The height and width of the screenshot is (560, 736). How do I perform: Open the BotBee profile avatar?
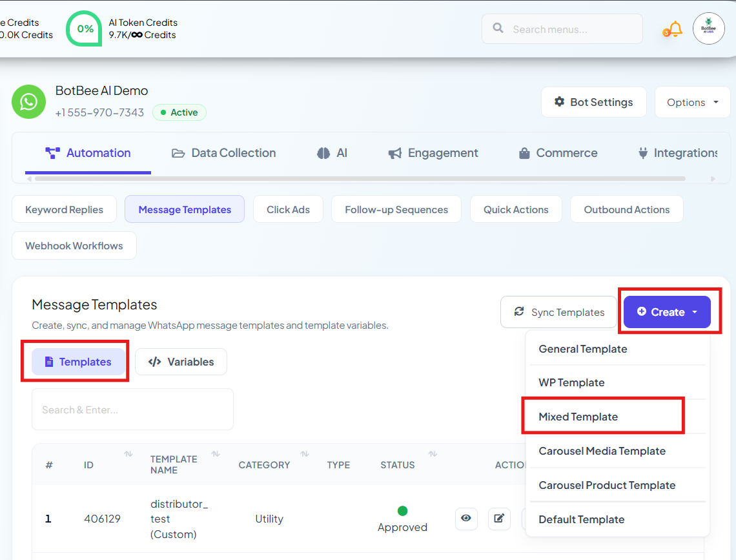pos(708,28)
